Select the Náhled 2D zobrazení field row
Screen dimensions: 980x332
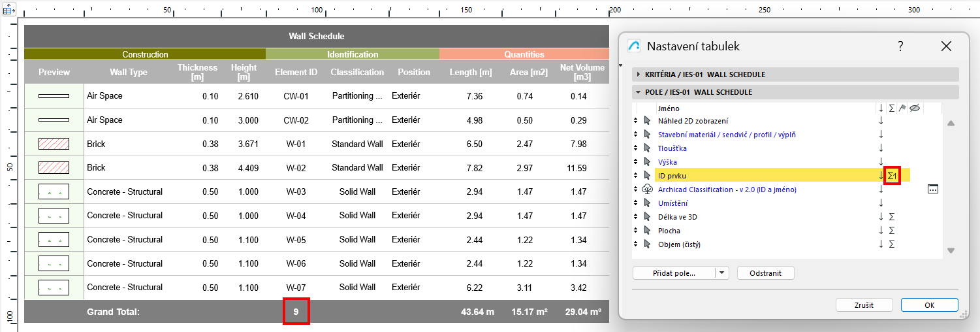point(693,121)
